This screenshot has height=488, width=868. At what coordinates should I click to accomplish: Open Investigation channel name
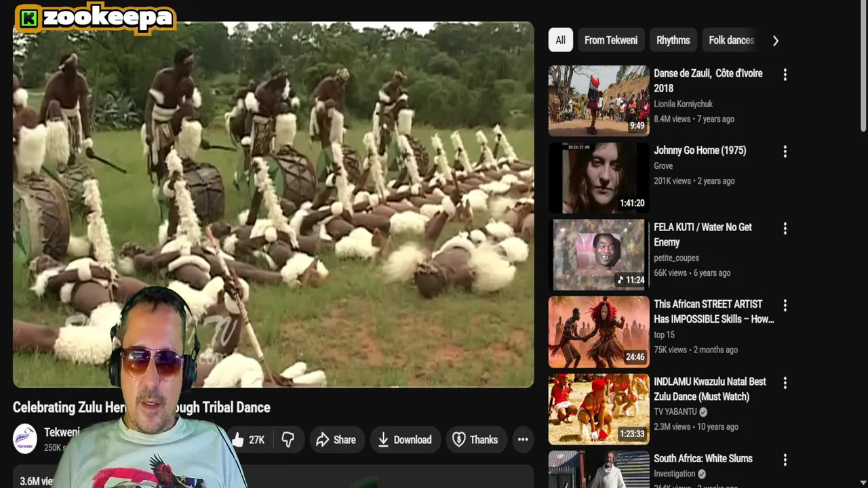point(675,474)
